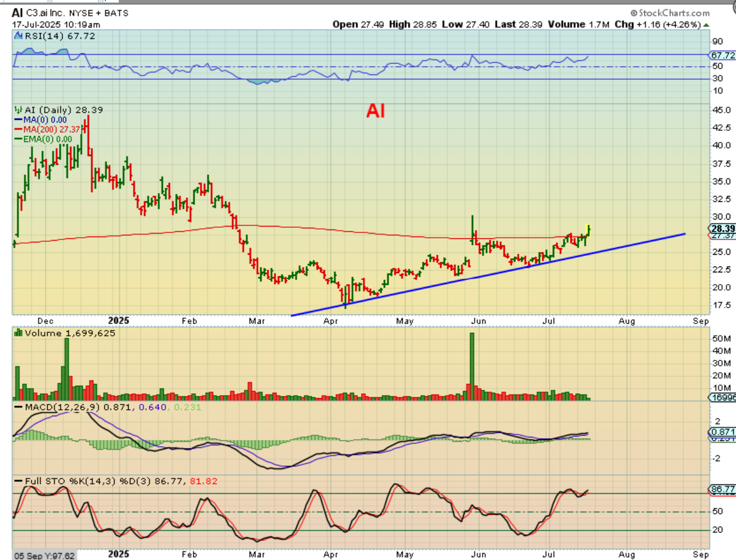The width and height of the screenshot is (736, 560).
Task: Click the Volume 1,699,625 legend text
Action: [x=70, y=333]
